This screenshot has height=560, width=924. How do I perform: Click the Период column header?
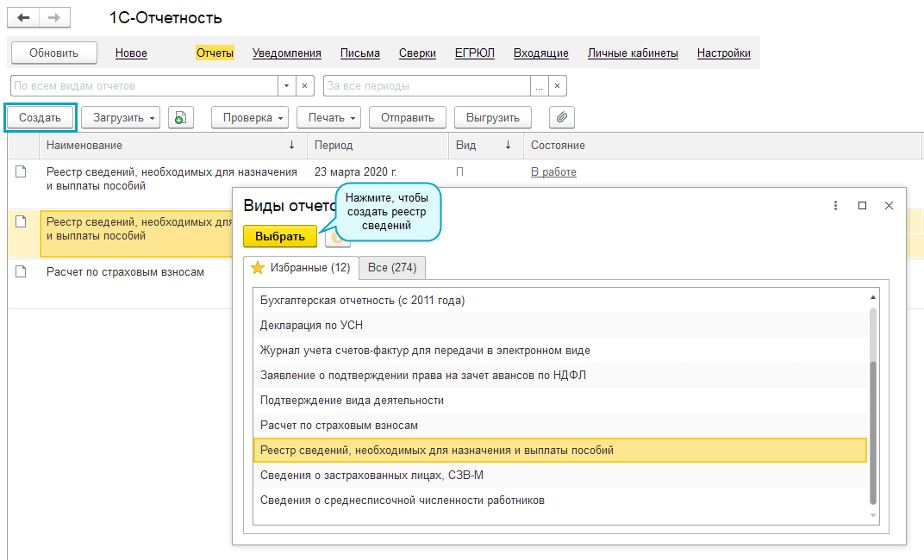pyautogui.click(x=378, y=146)
